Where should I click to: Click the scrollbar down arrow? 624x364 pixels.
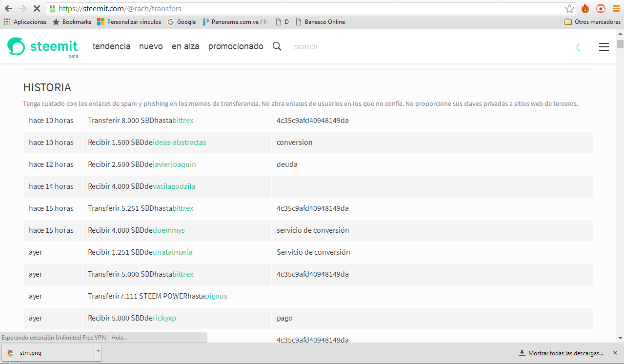620,338
